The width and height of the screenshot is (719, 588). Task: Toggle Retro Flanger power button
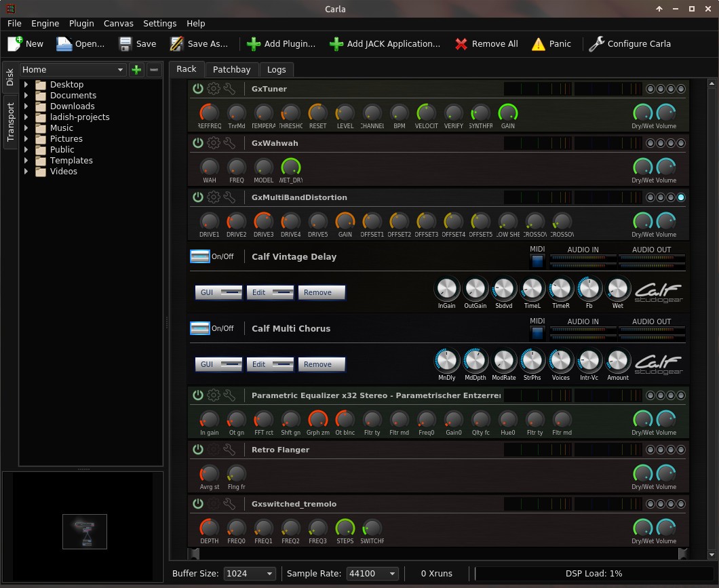coord(197,450)
